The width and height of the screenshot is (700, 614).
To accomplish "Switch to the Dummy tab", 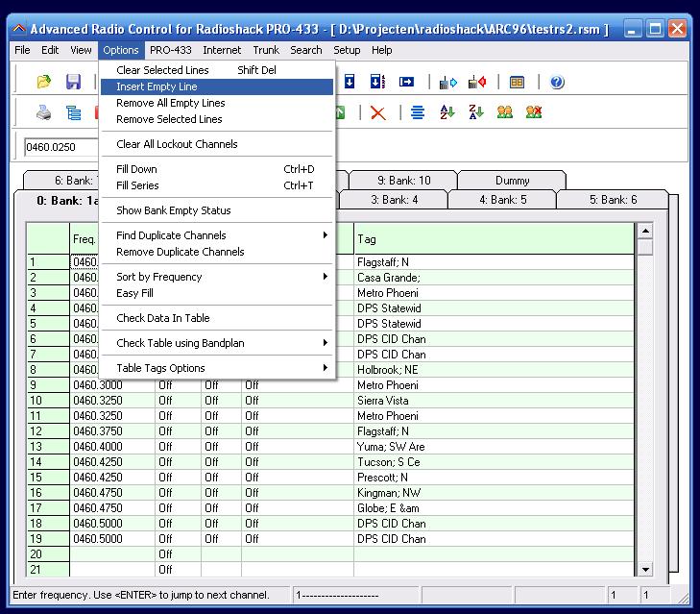I will 512,181.
